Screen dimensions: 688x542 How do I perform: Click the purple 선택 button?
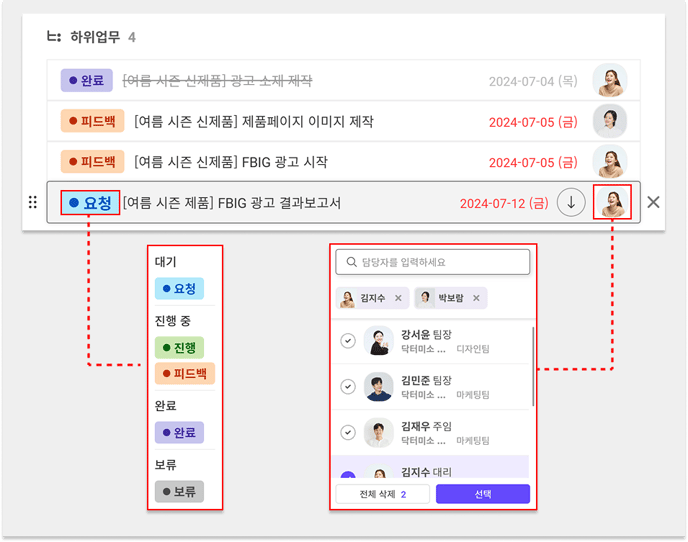pos(483,494)
